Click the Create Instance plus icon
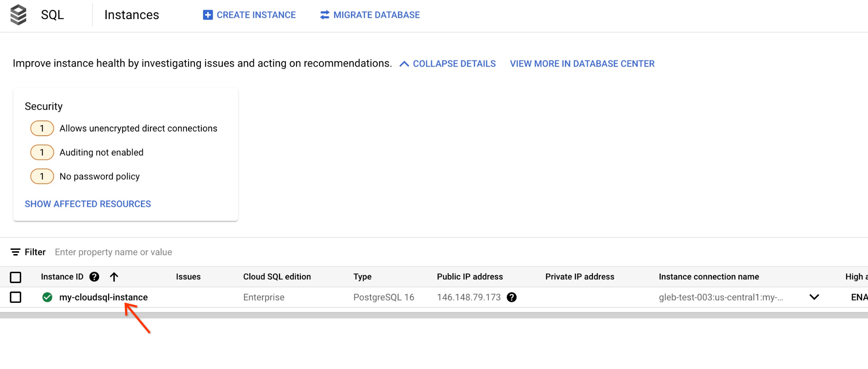 point(208,15)
